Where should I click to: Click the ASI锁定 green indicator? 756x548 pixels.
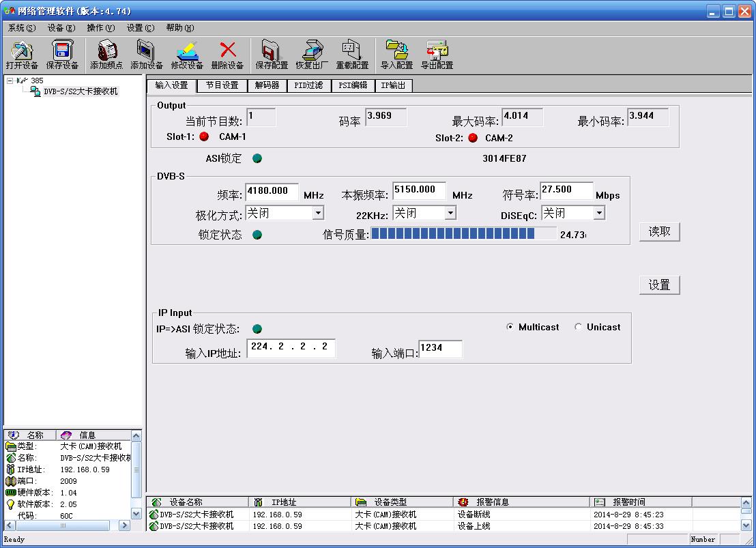pos(257,158)
